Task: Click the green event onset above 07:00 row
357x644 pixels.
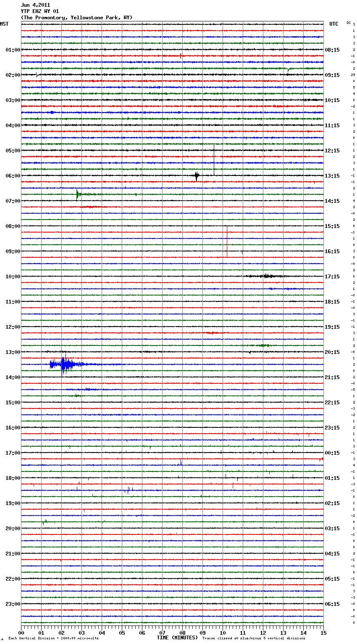Action: [78, 194]
